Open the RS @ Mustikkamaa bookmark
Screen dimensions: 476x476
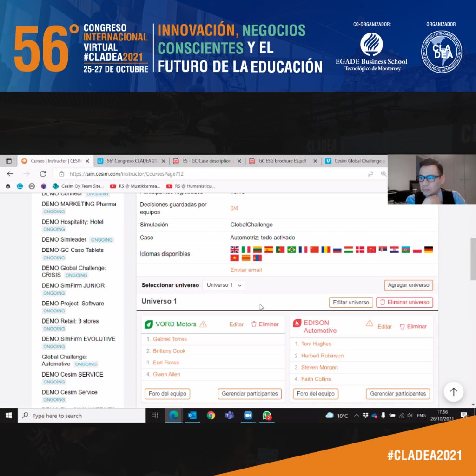point(135,186)
